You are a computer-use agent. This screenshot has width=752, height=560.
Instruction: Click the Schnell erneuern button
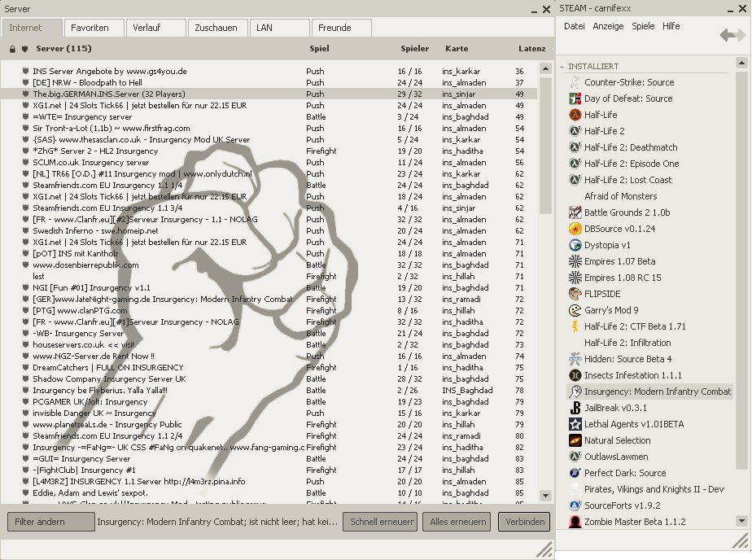(x=380, y=522)
